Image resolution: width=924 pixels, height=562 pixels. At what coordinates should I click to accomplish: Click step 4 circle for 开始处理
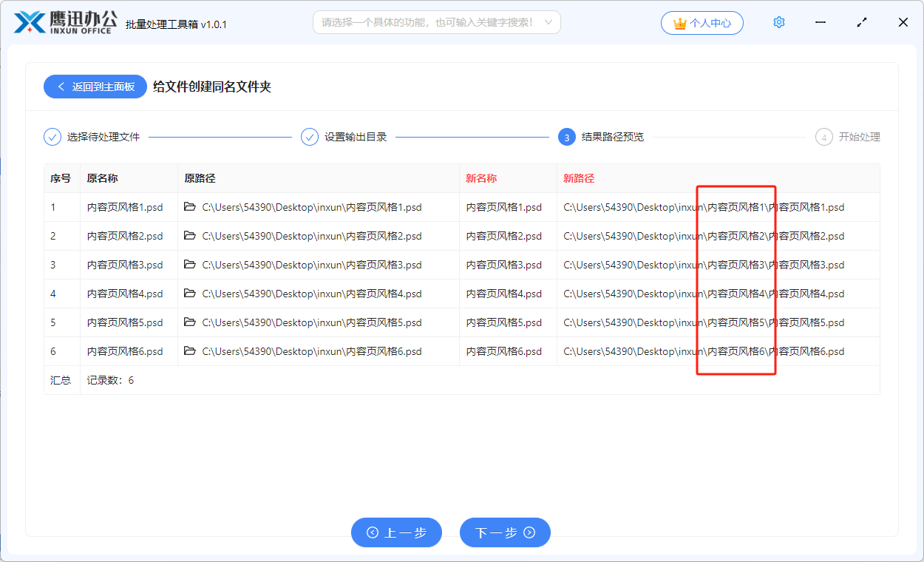[x=824, y=137]
